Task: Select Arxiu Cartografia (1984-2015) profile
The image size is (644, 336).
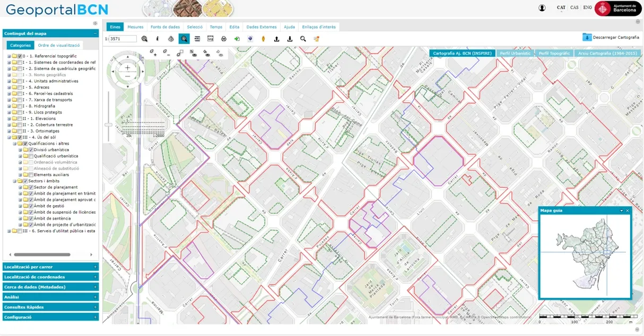Action: click(607, 54)
